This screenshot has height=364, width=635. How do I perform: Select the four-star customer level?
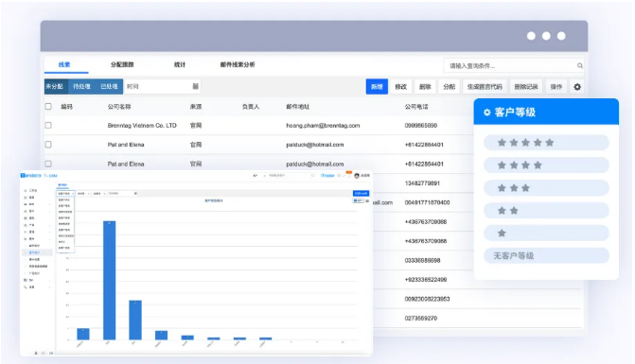[546, 165]
